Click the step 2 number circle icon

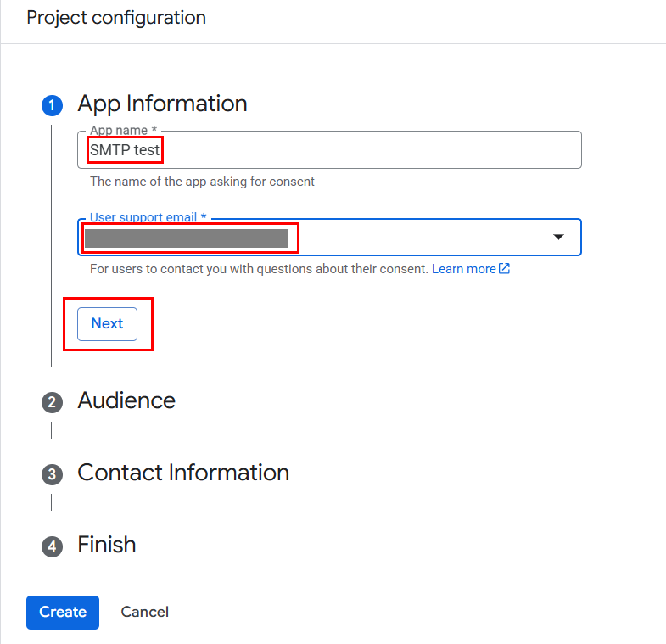coord(53,402)
